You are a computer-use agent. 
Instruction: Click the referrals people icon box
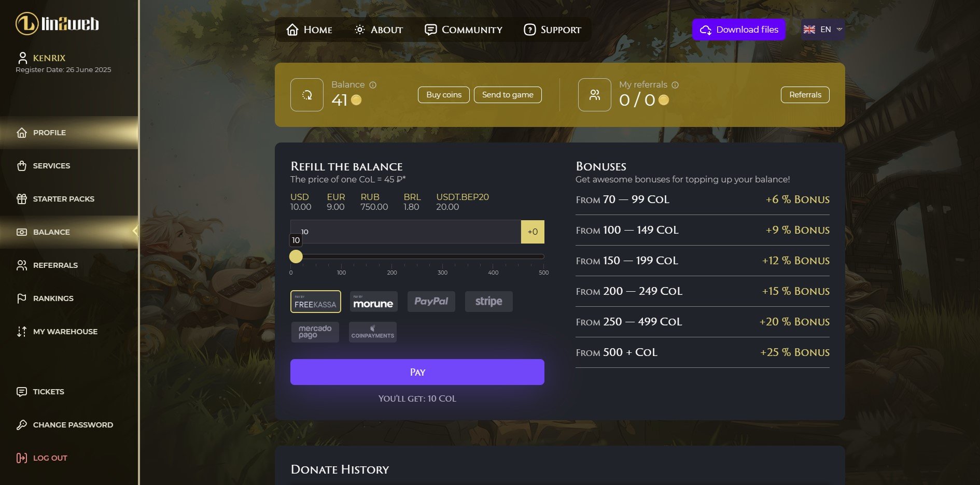click(x=595, y=95)
